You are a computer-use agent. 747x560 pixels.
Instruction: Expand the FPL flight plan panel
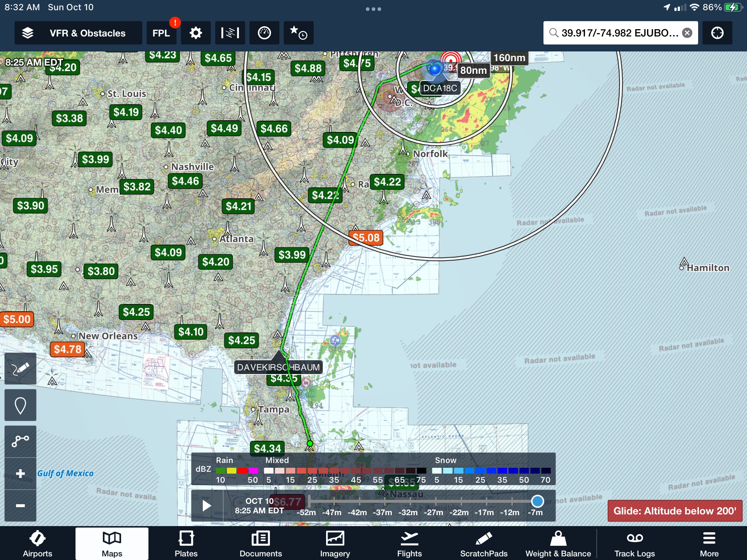[161, 33]
